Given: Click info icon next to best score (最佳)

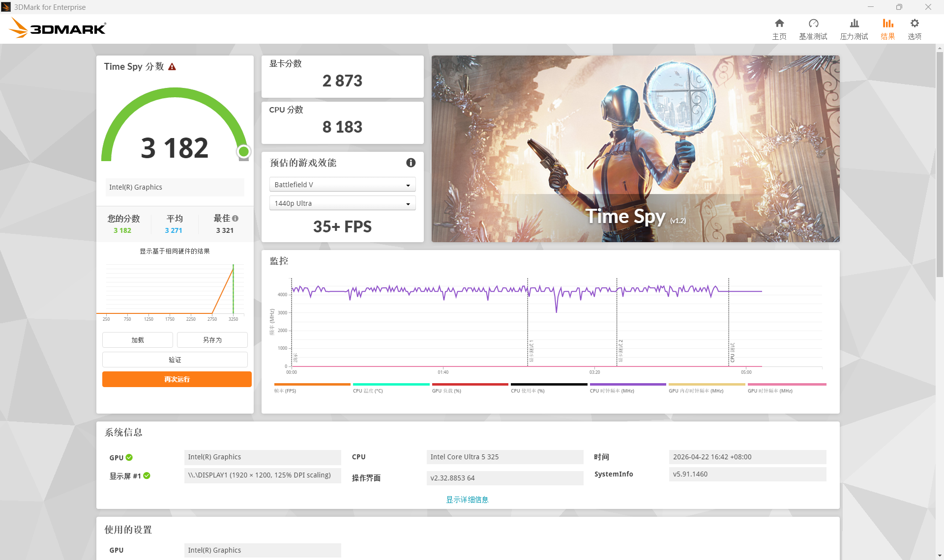Looking at the screenshot, I should coord(236,219).
